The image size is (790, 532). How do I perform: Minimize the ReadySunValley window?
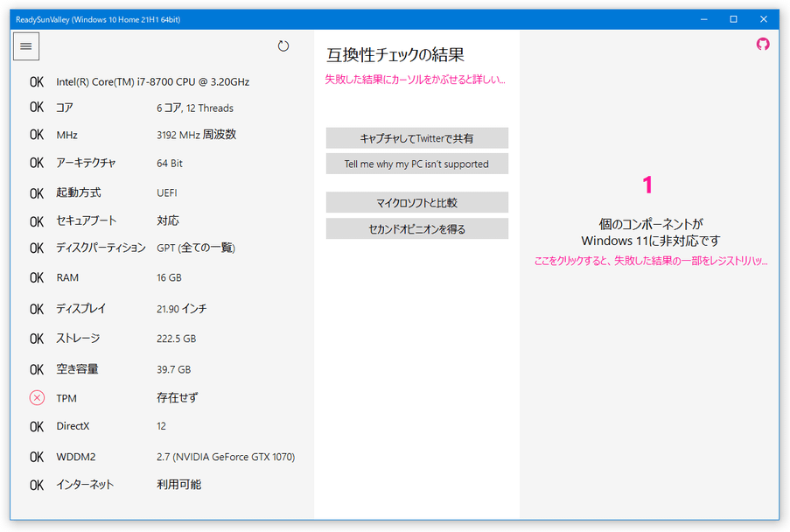click(x=704, y=19)
